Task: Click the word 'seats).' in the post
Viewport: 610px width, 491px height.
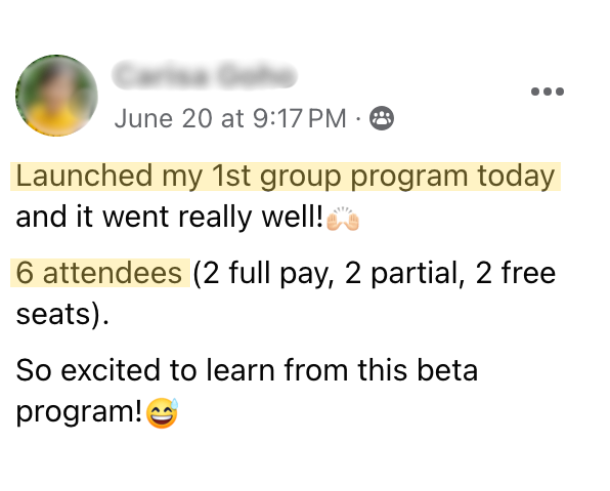Action: [x=61, y=315]
